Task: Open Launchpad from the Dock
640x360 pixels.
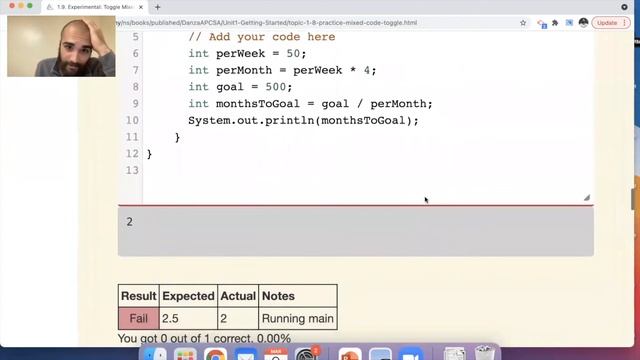Action: point(185,355)
